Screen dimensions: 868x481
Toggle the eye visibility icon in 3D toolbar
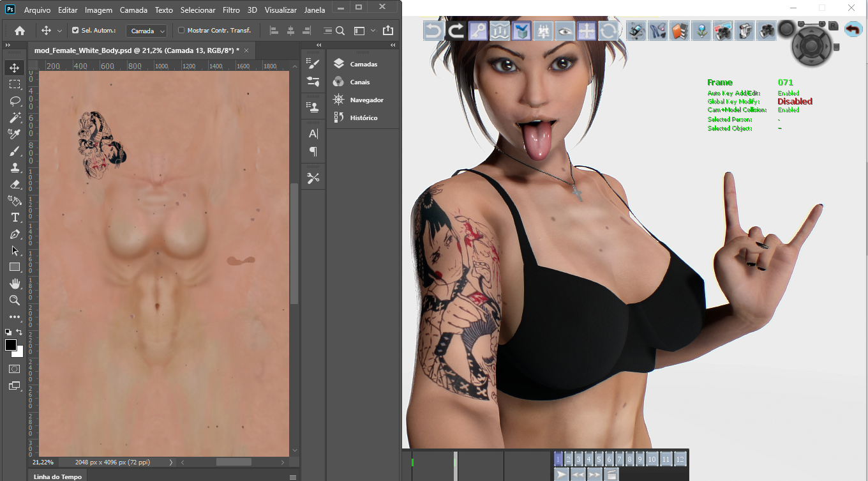(565, 30)
